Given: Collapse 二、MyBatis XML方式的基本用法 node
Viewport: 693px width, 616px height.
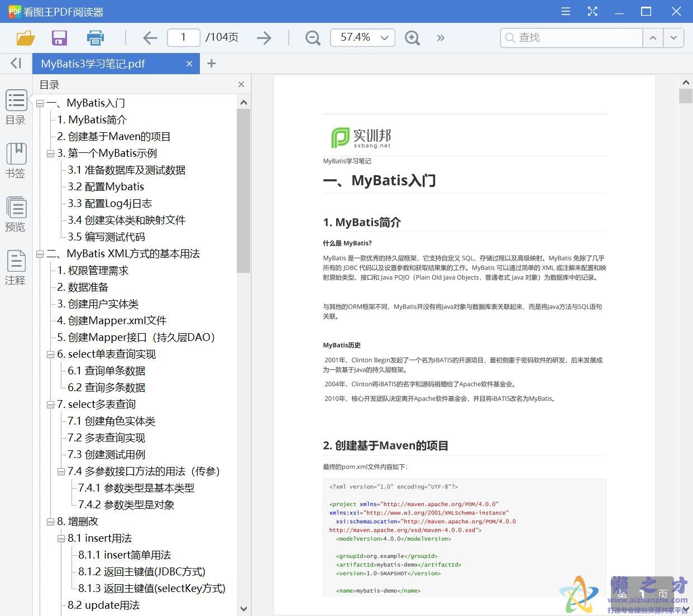Looking at the screenshot, I should pyautogui.click(x=40, y=254).
